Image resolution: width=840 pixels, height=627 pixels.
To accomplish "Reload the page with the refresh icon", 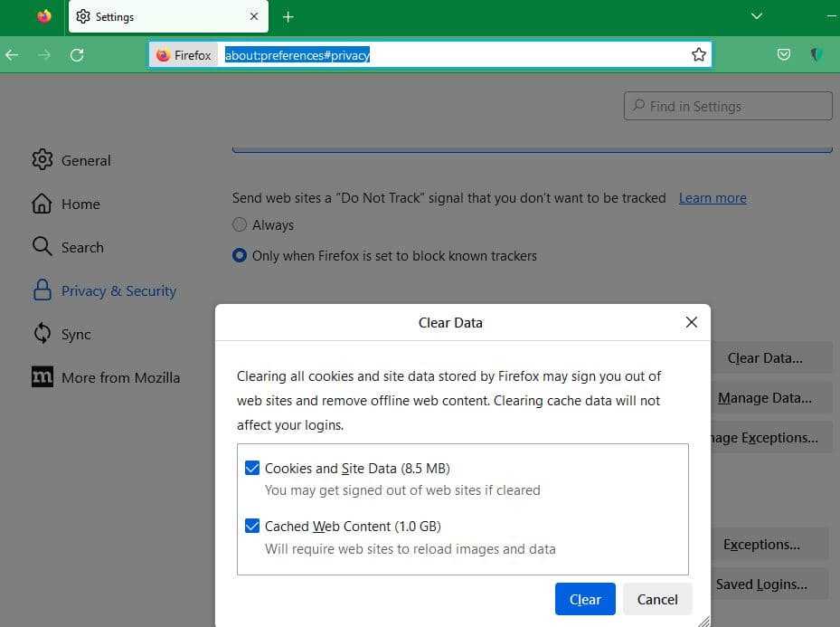I will 77,55.
